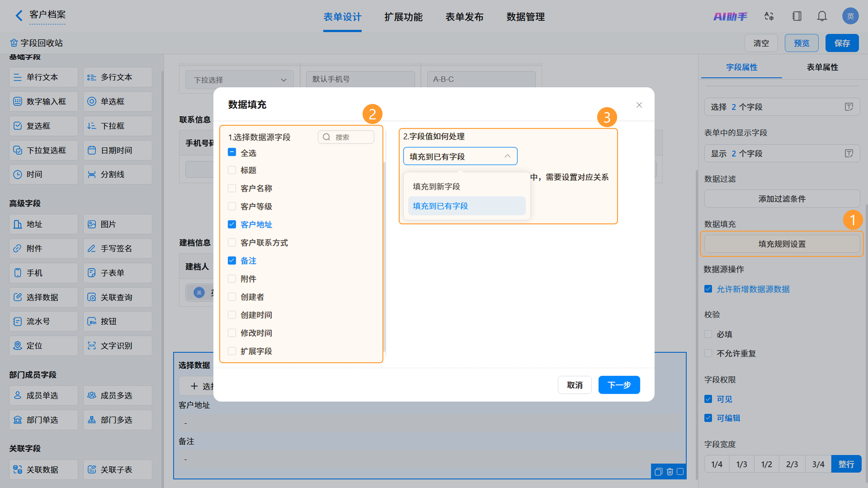Image resolution: width=868 pixels, height=488 pixels.
Task: Select the 复选框 field
Action: [x=43, y=126]
